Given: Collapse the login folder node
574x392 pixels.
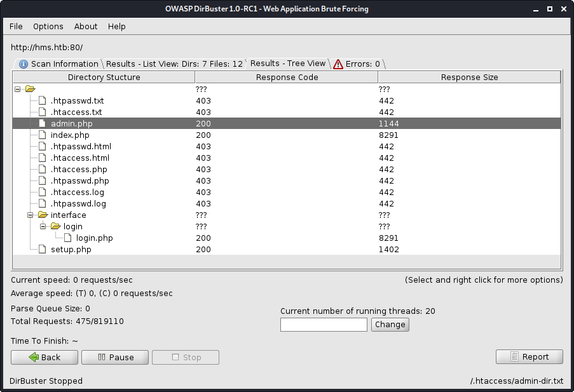Looking at the screenshot, I should pyautogui.click(x=43, y=226).
